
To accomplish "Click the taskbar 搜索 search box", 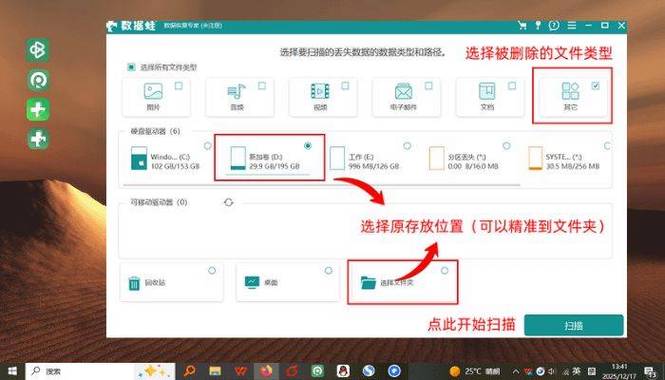I will (100, 372).
